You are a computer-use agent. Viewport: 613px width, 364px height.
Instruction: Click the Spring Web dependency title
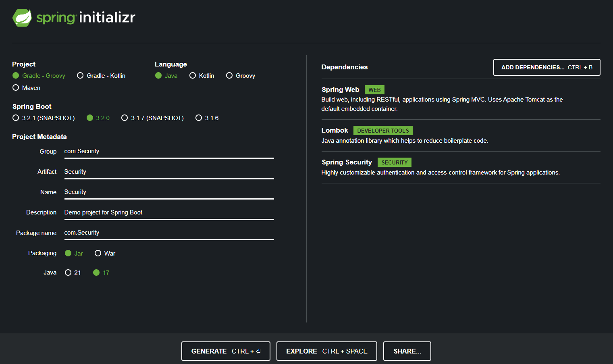[x=340, y=90]
